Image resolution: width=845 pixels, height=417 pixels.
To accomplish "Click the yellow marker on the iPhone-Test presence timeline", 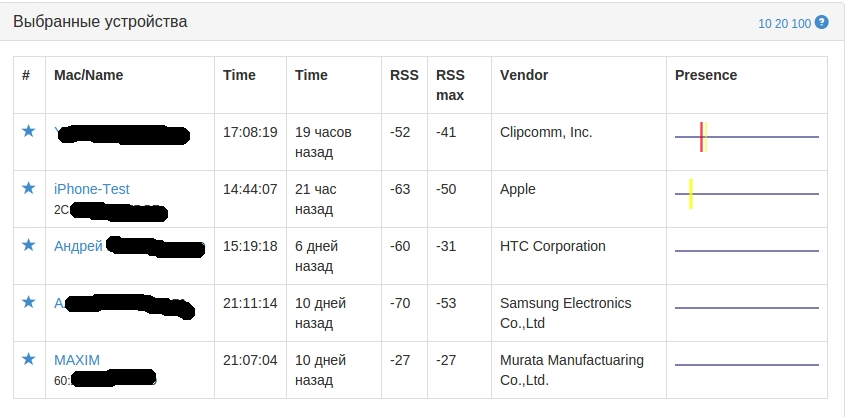I will [x=691, y=193].
